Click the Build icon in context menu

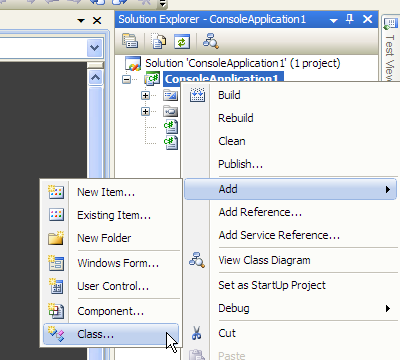pos(197,95)
